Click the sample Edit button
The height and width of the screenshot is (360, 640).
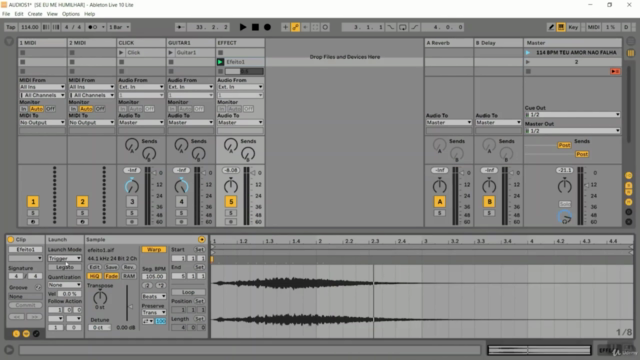click(x=94, y=267)
